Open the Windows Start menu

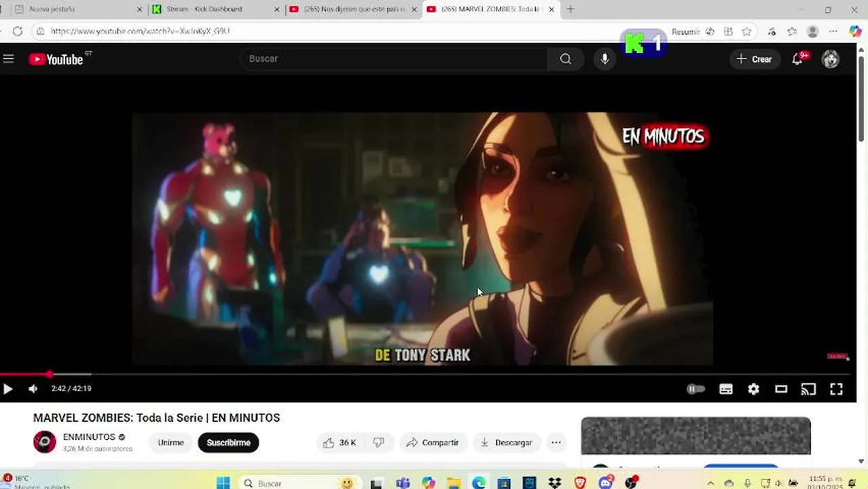point(223,483)
